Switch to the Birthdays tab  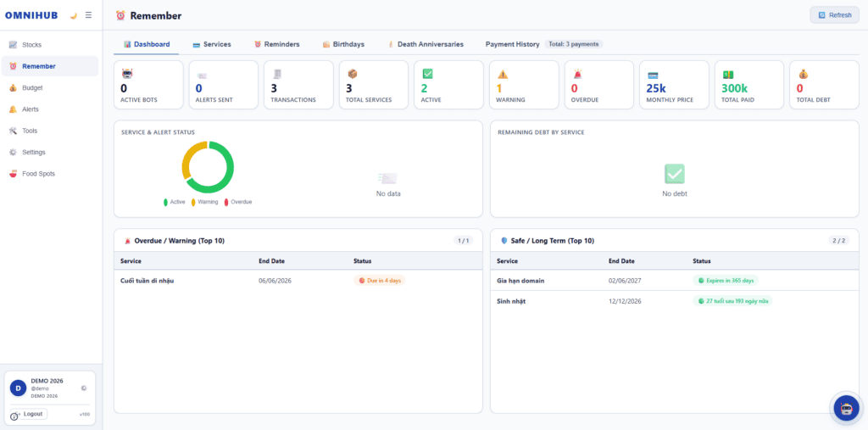click(344, 44)
